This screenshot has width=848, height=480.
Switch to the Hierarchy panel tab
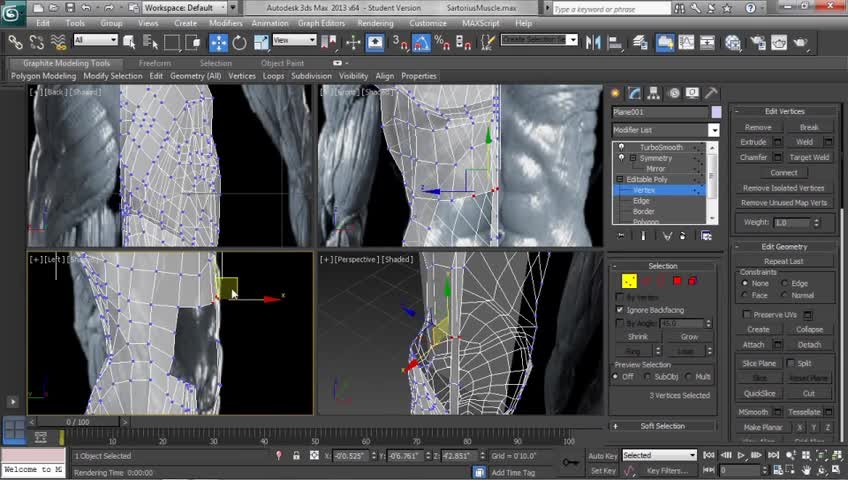(x=653, y=93)
